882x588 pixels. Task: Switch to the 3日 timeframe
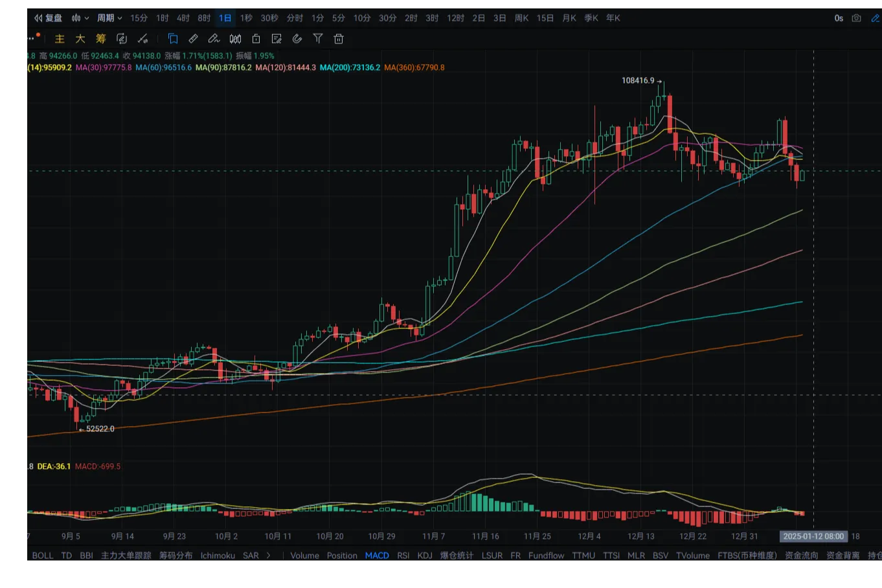click(x=499, y=18)
